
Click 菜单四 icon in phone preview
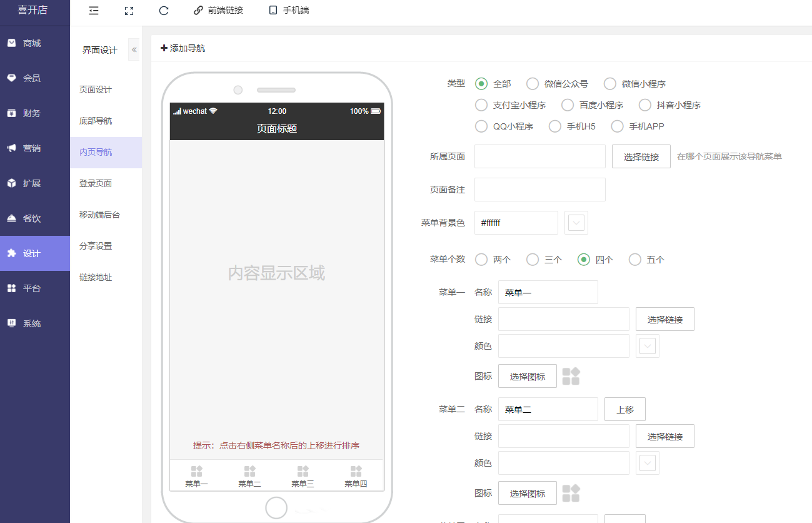tap(356, 471)
